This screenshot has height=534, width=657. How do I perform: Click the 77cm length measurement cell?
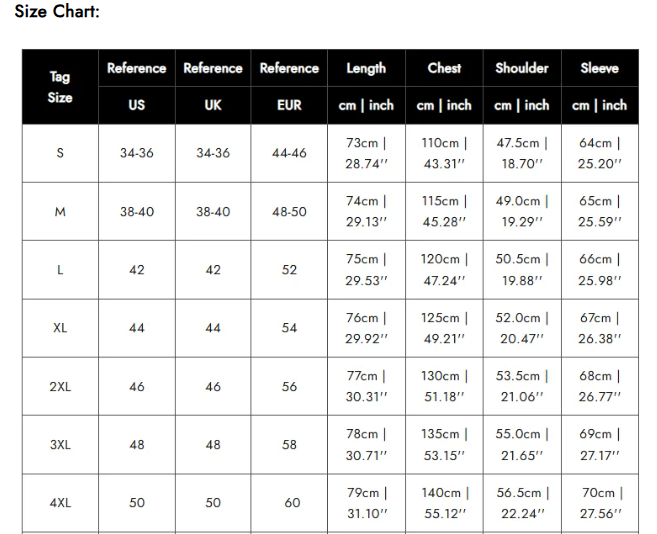point(366,387)
